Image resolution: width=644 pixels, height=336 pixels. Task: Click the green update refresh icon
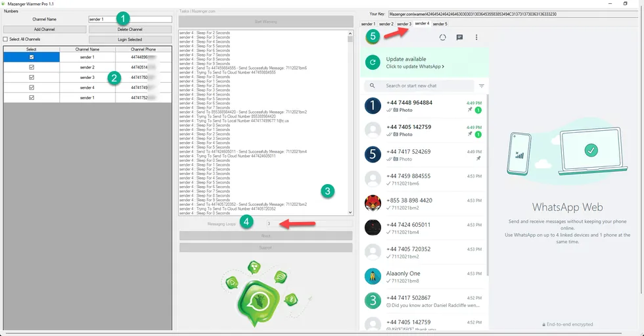(x=373, y=62)
